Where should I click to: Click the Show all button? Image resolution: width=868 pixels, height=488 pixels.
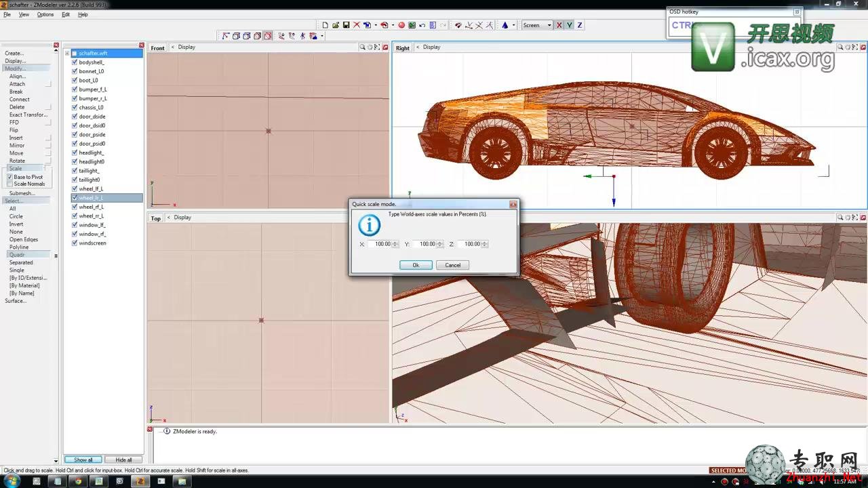[83, 460]
